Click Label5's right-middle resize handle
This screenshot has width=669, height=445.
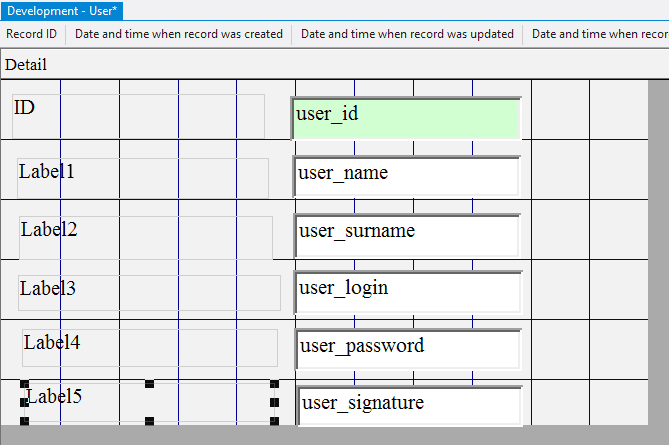pyautogui.click(x=274, y=402)
